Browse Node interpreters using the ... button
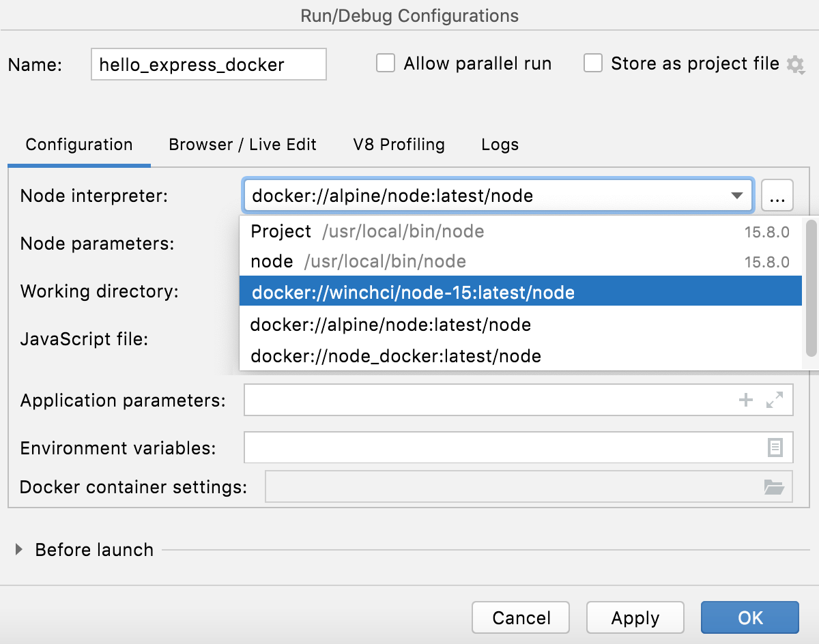819x644 pixels. 777,195
